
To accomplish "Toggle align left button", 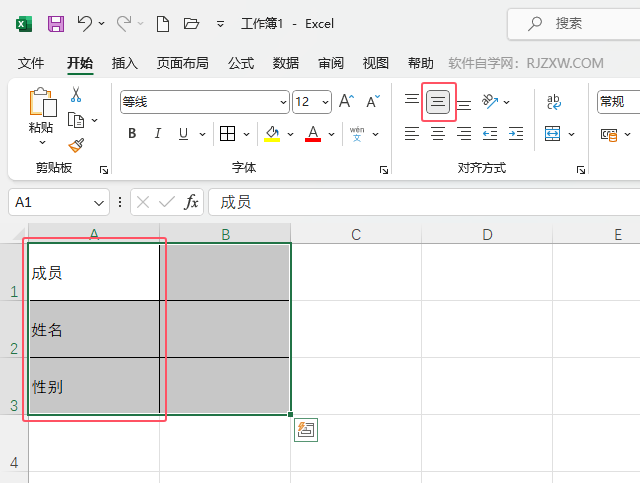I will coord(412,134).
